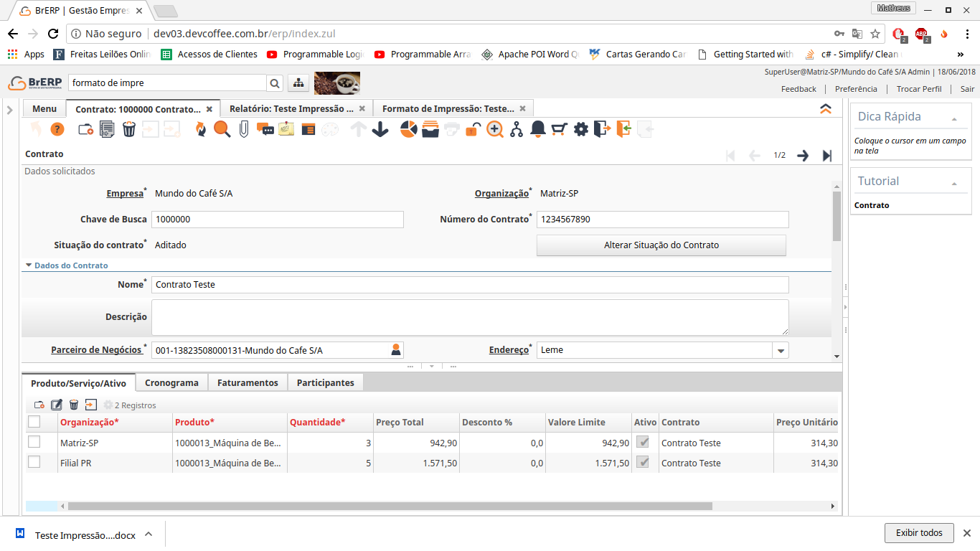
Task: Collapse the Dados do Contrato section
Action: click(x=29, y=265)
